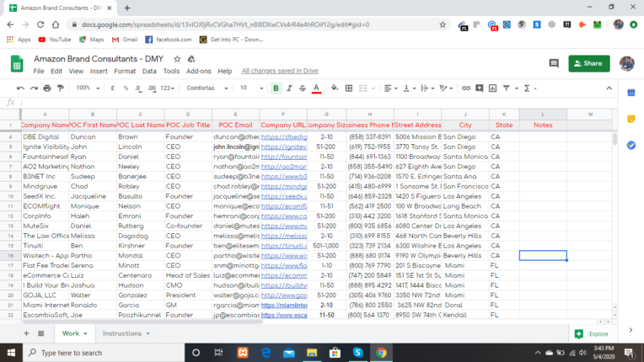Open the All Sheets list icon
The height and width of the screenshot is (362, 644).
(x=41, y=333)
